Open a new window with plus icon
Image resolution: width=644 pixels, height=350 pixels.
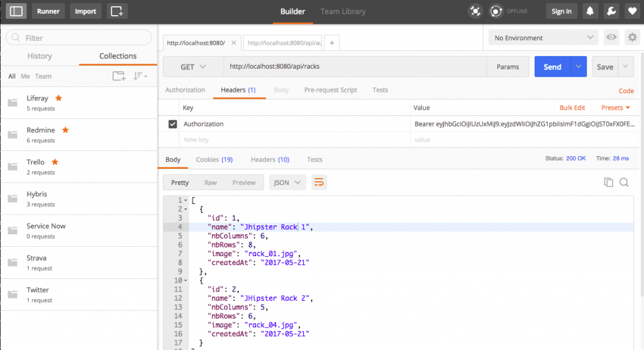[116, 11]
